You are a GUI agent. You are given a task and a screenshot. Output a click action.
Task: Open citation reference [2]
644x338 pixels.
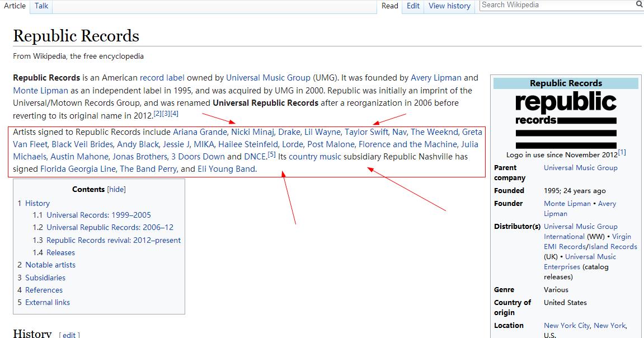click(x=157, y=114)
